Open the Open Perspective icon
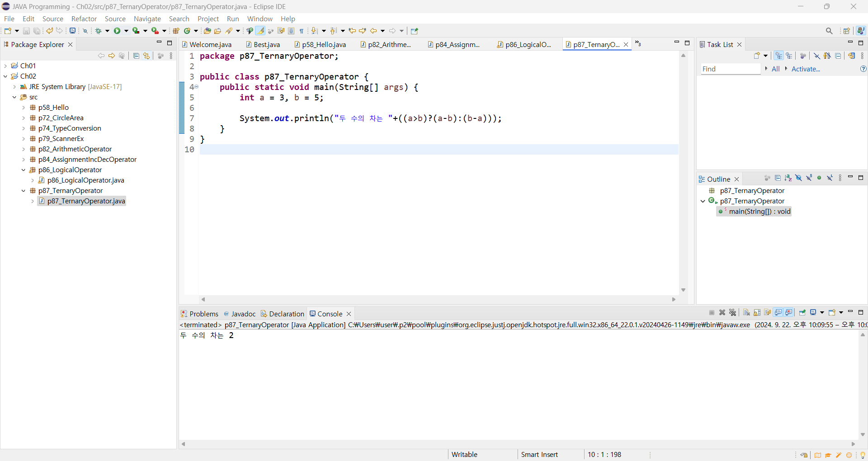 847,31
